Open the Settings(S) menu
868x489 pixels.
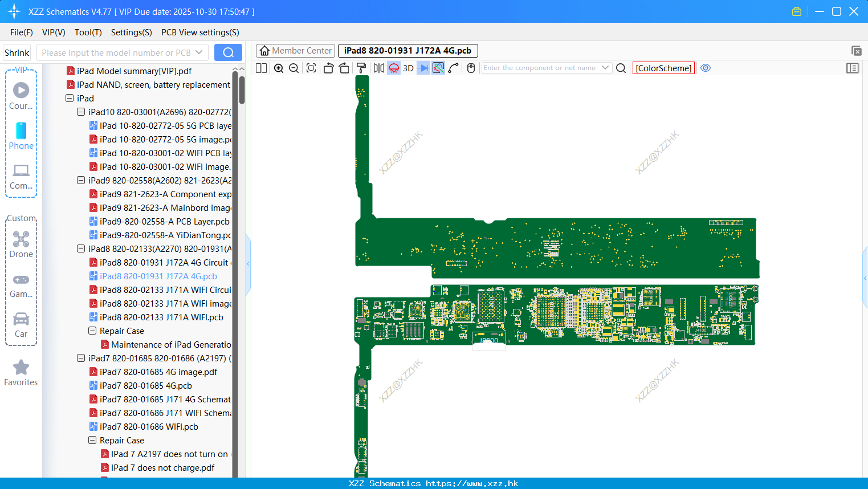click(x=132, y=32)
